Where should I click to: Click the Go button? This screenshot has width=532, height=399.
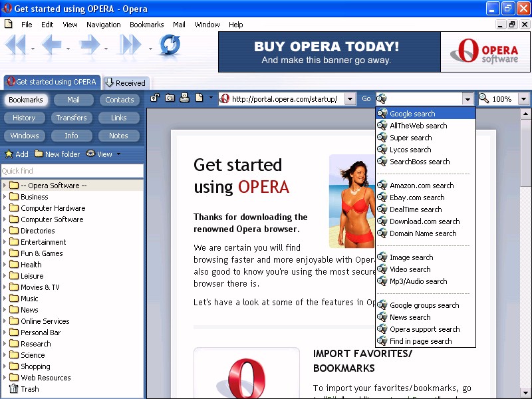click(x=366, y=98)
